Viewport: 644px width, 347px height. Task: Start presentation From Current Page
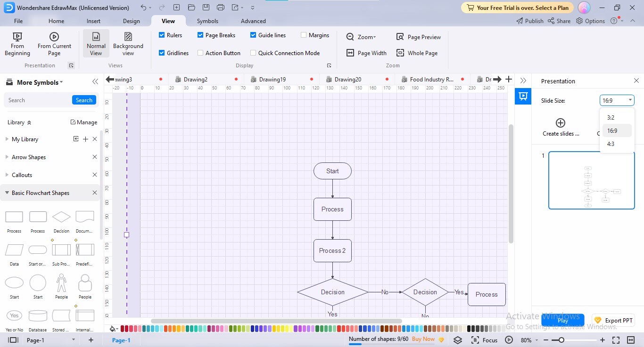coord(54,44)
